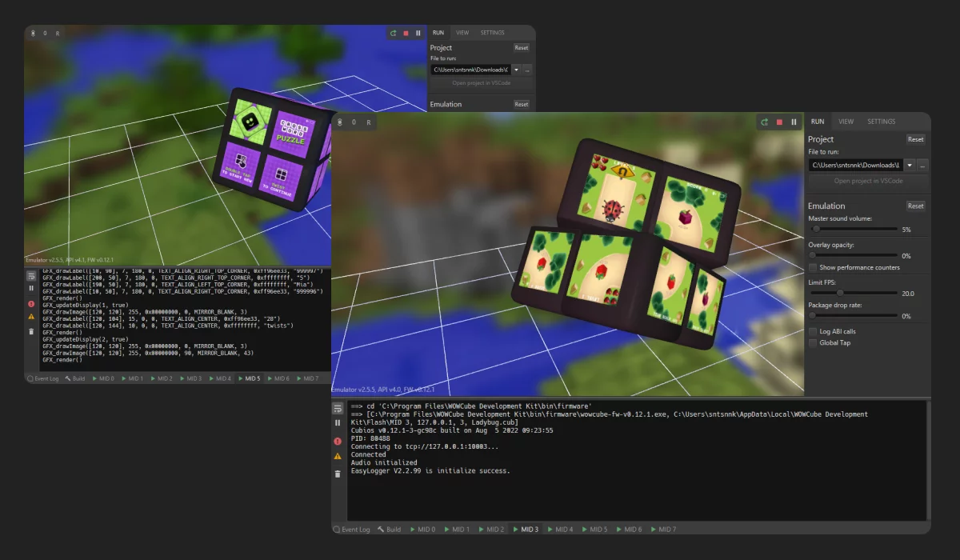Filter warnings with yellow triangle icon, front console
The height and width of the screenshot is (560, 960).
coord(338,457)
